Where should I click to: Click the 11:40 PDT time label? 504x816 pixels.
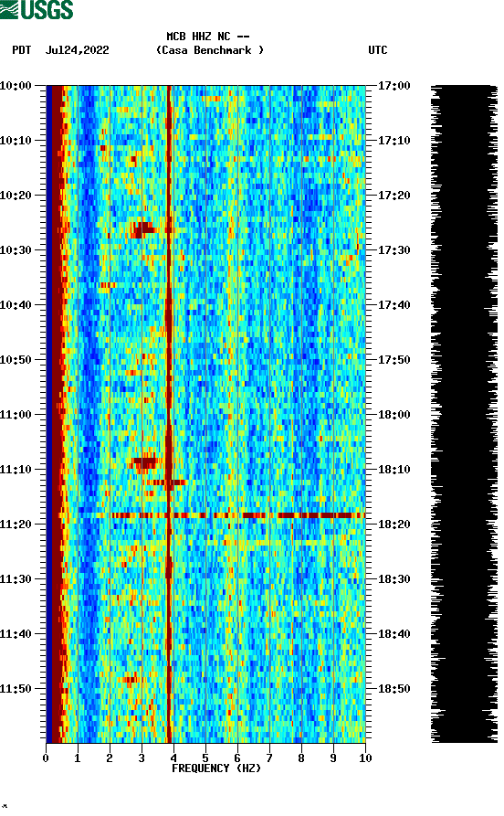(16, 633)
